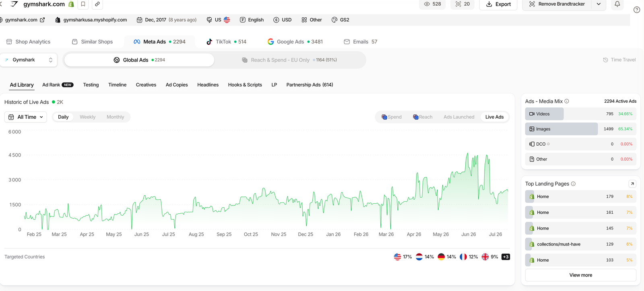Switch chart to Monthly granularity

click(x=115, y=117)
